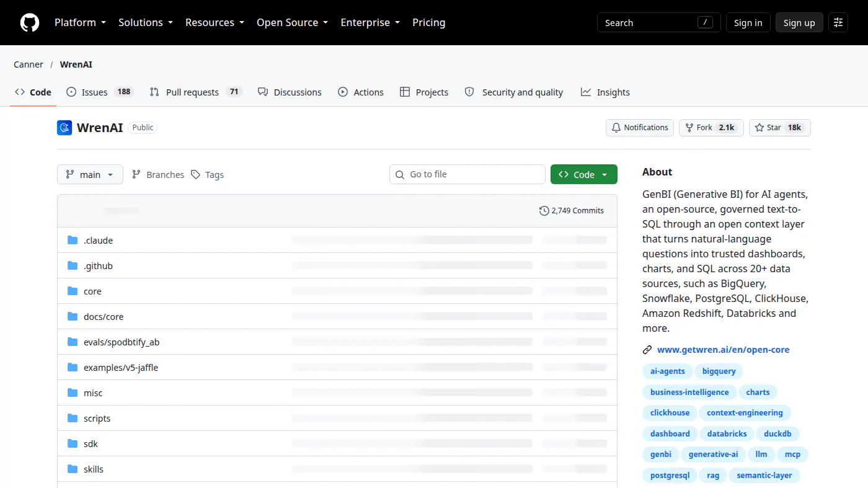Select the business-intelligence topic tag

click(x=689, y=393)
